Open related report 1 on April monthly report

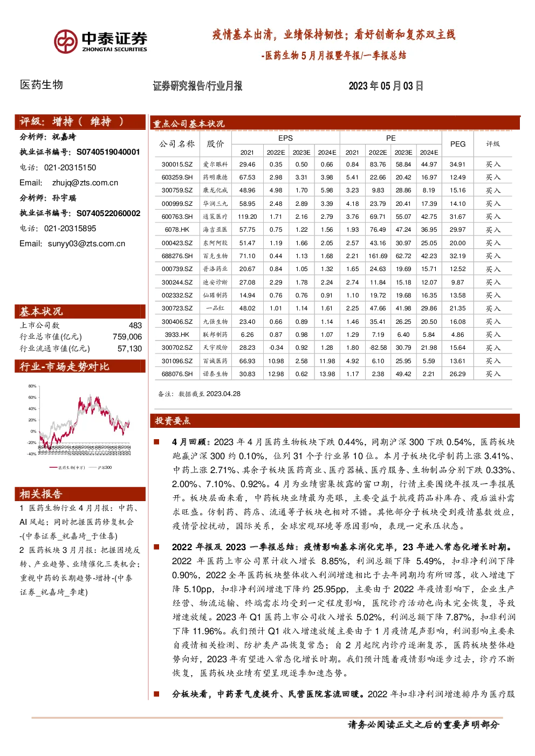click(x=79, y=522)
